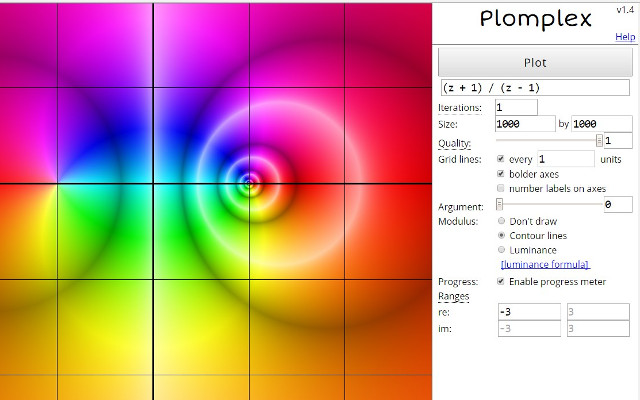Click the grid lines units input

click(566, 159)
